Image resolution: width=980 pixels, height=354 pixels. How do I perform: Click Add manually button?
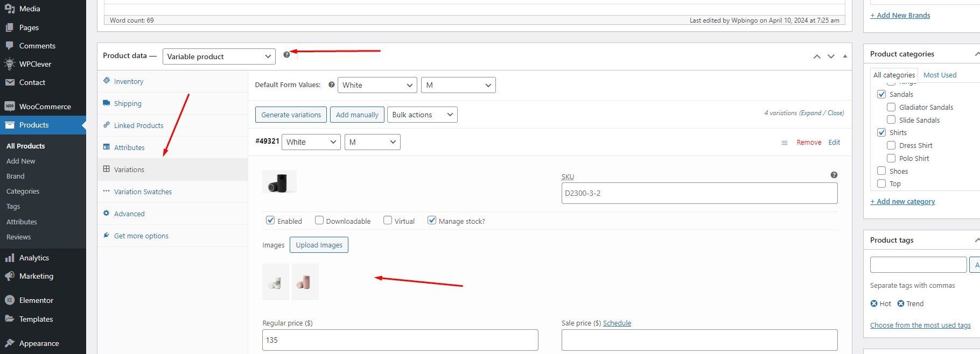click(357, 115)
